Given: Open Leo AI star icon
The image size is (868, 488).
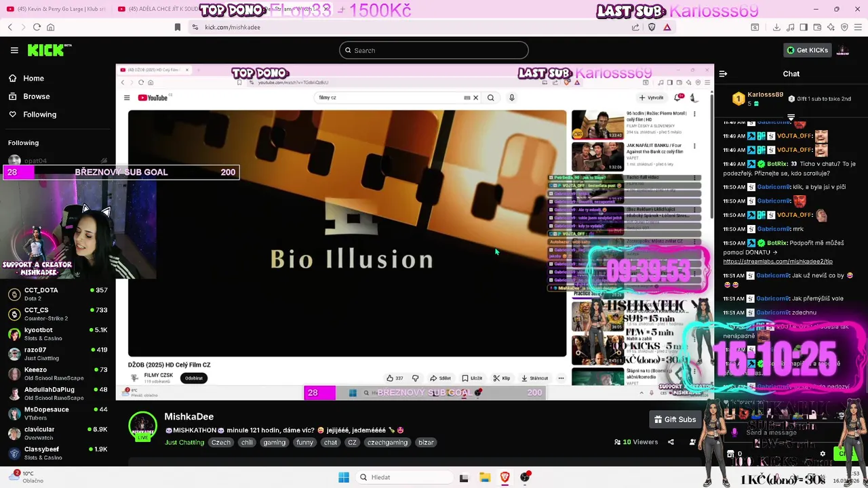Looking at the screenshot, I should pyautogui.click(x=831, y=27).
